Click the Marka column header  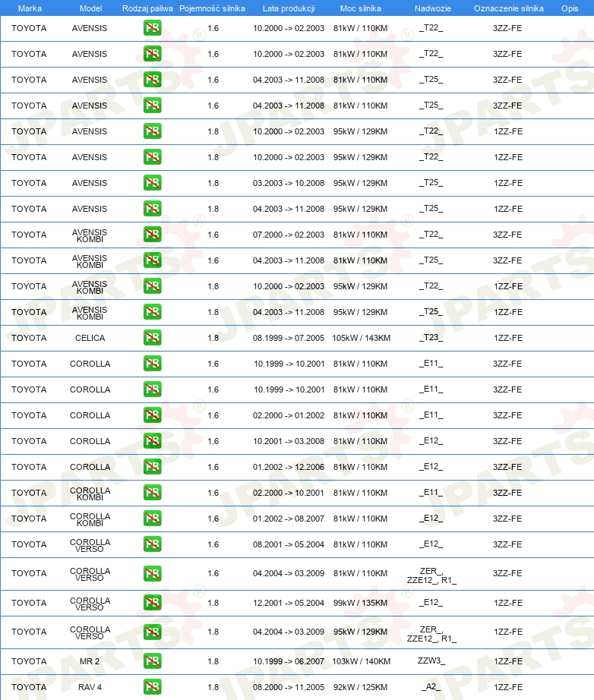pos(30,8)
